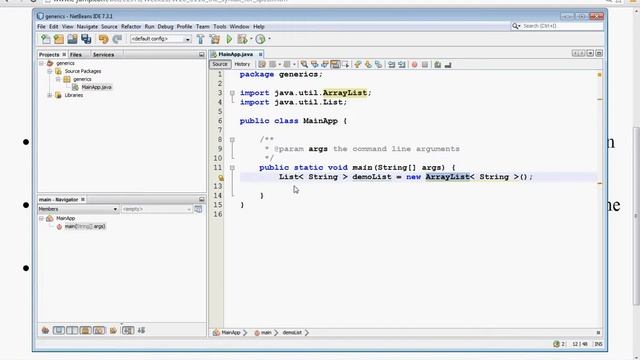Viewport: 640px width, 360px height.
Task: Click the Profile Project clock icon
Action: coord(260,39)
